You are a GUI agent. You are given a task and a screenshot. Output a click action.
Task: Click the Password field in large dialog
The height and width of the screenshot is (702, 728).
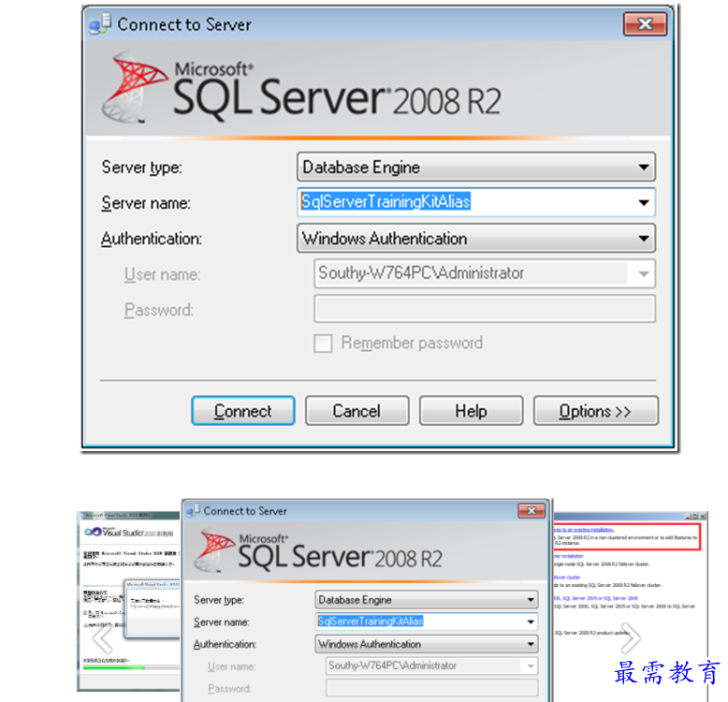click(485, 309)
